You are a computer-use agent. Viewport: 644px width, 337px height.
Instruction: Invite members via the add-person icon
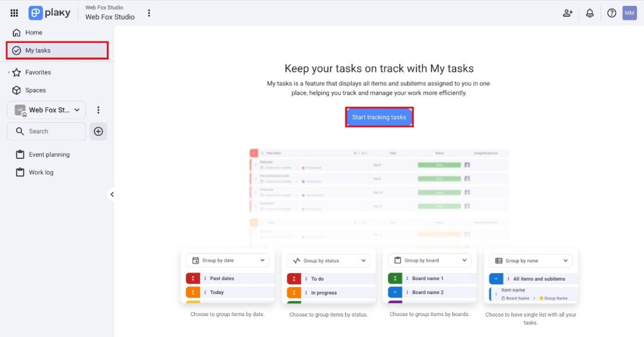tap(567, 12)
